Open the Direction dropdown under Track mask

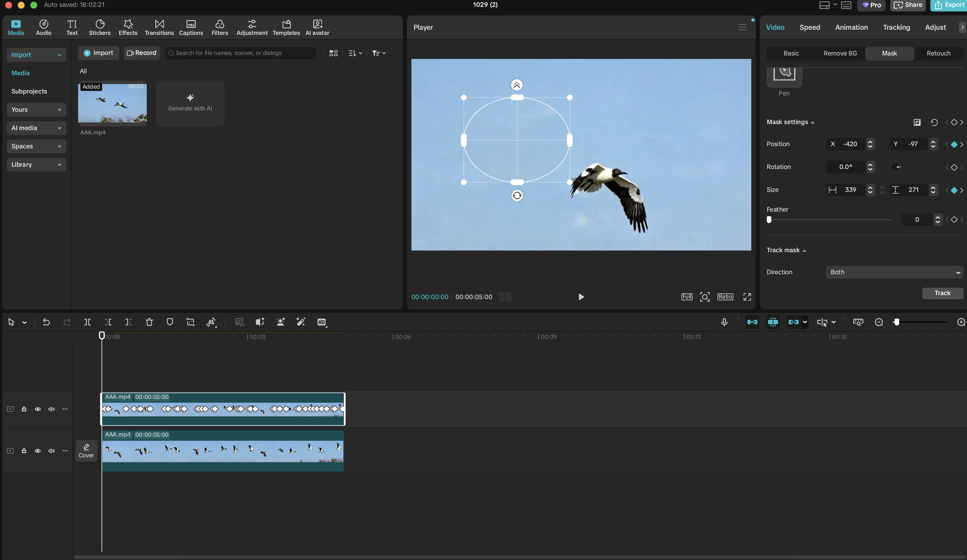pos(894,272)
